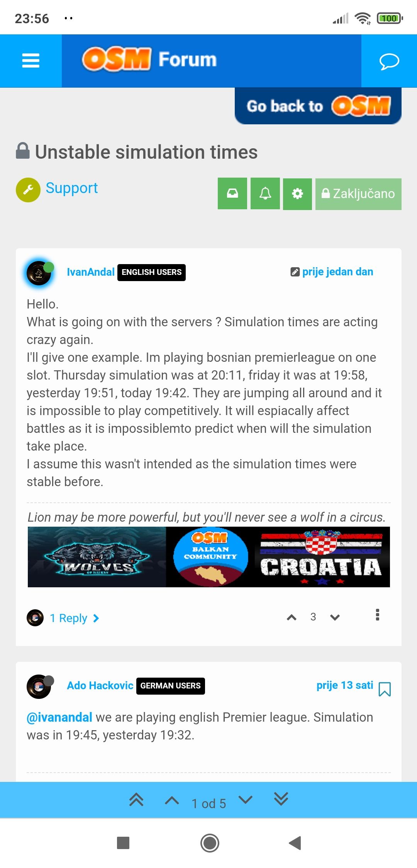Downvote IvanAndal's post
The width and height of the screenshot is (417, 868).
[x=335, y=617]
